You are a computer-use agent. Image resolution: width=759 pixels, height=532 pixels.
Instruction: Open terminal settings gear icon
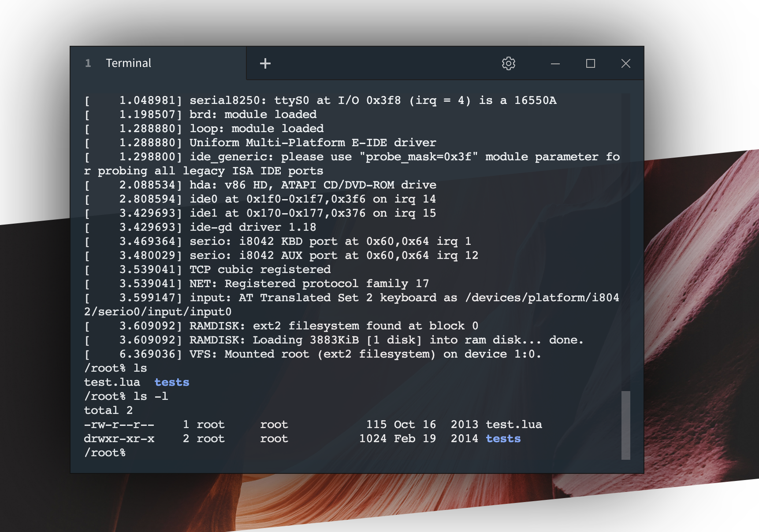point(509,63)
